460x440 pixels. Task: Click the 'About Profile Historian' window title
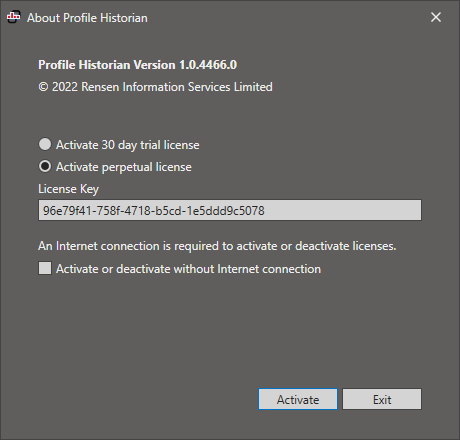click(x=87, y=18)
